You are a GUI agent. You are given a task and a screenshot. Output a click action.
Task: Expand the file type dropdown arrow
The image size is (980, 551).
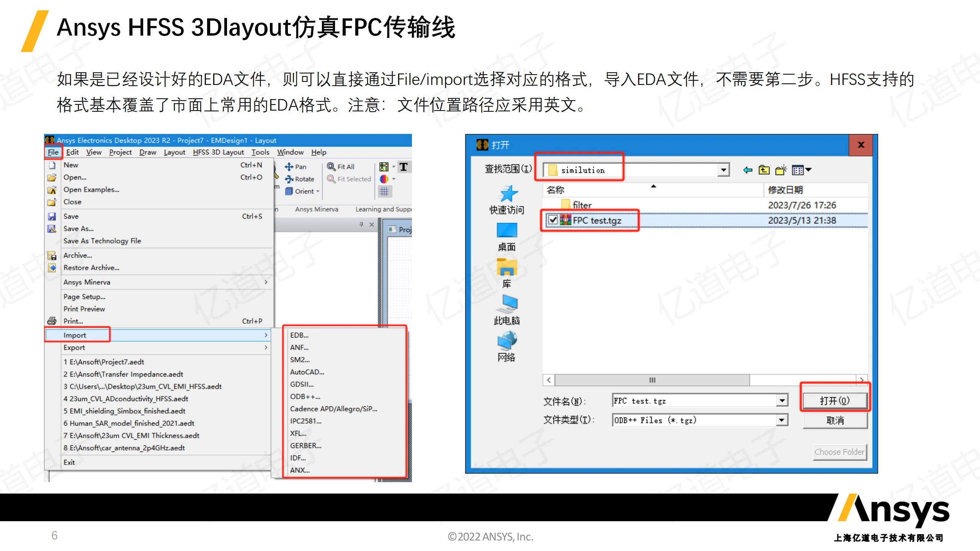pos(782,420)
